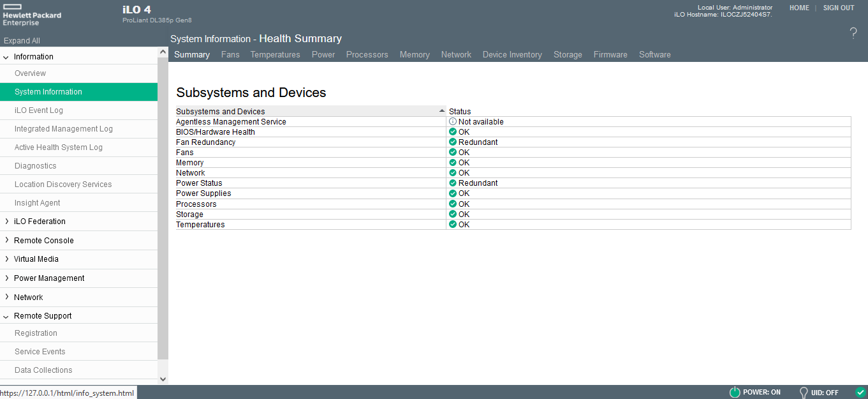
Task: Open the Integrated Management Log page
Action: tap(64, 129)
